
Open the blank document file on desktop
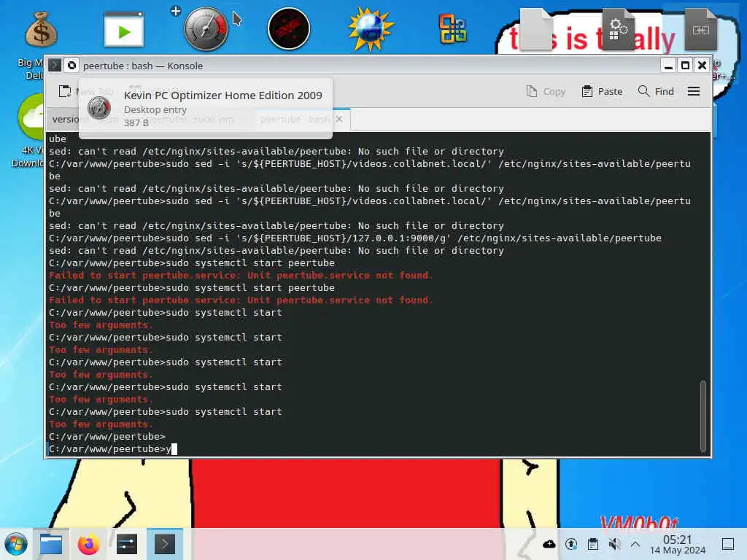point(536,29)
